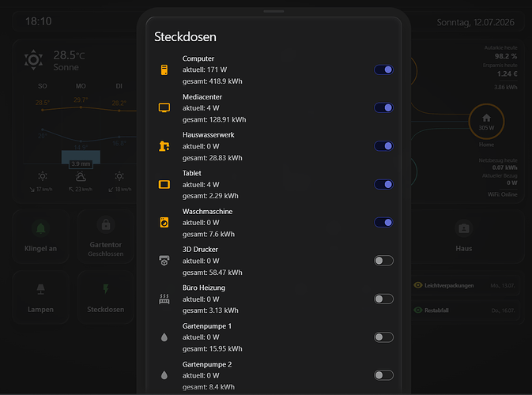
Task: Click 'gesamt: 3.13 kWh' under Büro Heizung
Action: pyautogui.click(x=210, y=310)
